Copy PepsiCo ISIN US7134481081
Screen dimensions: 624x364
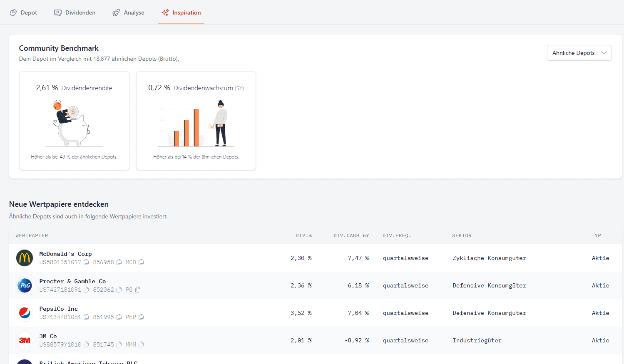coord(86,317)
